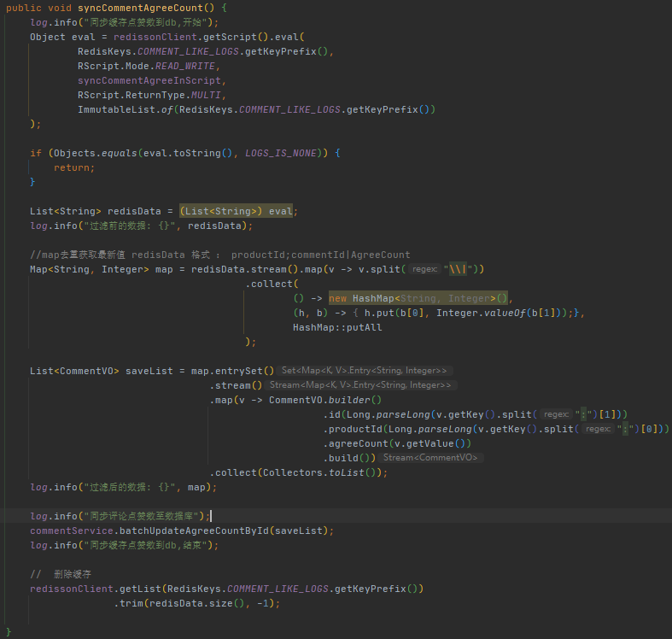Viewport: 672px width, 639px height.
Task: Click the '// 删除缓存' comment line
Action: coord(61,574)
